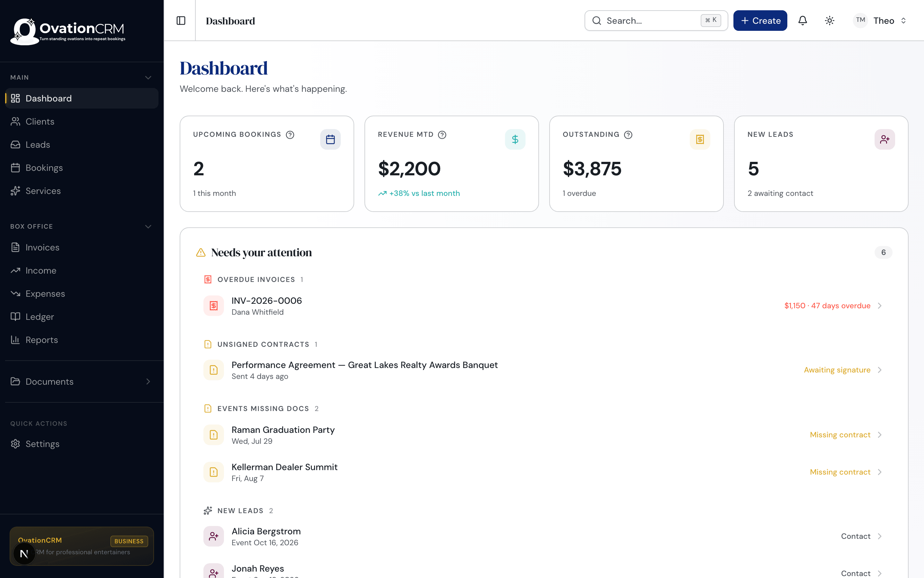The image size is (924, 578).
Task: Click the New Leads sparkle section icon
Action: [208, 511]
